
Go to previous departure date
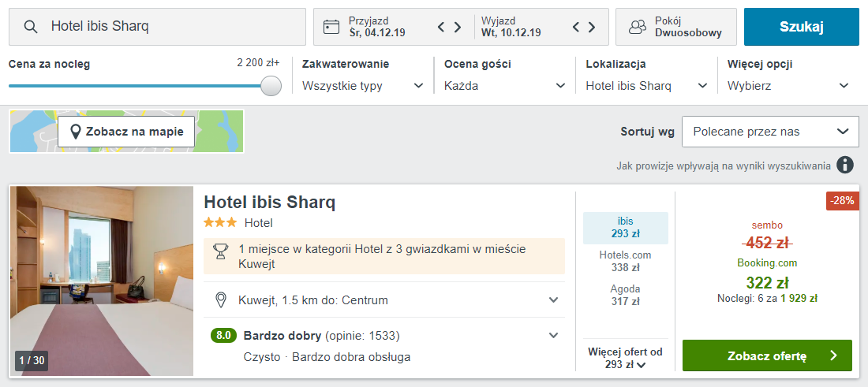pos(576,28)
